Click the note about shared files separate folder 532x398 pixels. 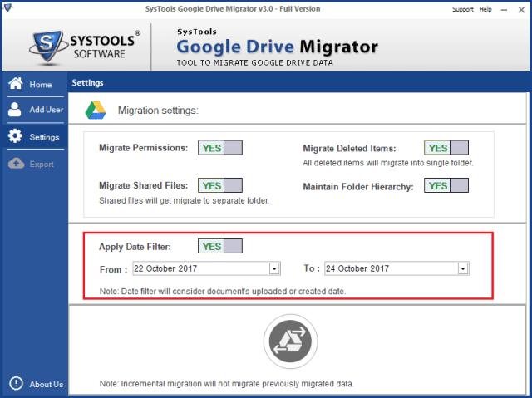[184, 201]
